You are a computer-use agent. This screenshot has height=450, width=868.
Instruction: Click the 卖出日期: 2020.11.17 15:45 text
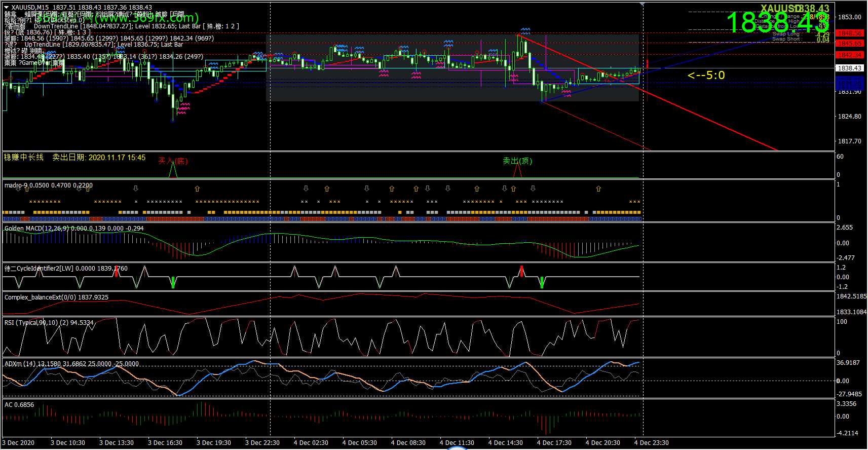pos(99,158)
